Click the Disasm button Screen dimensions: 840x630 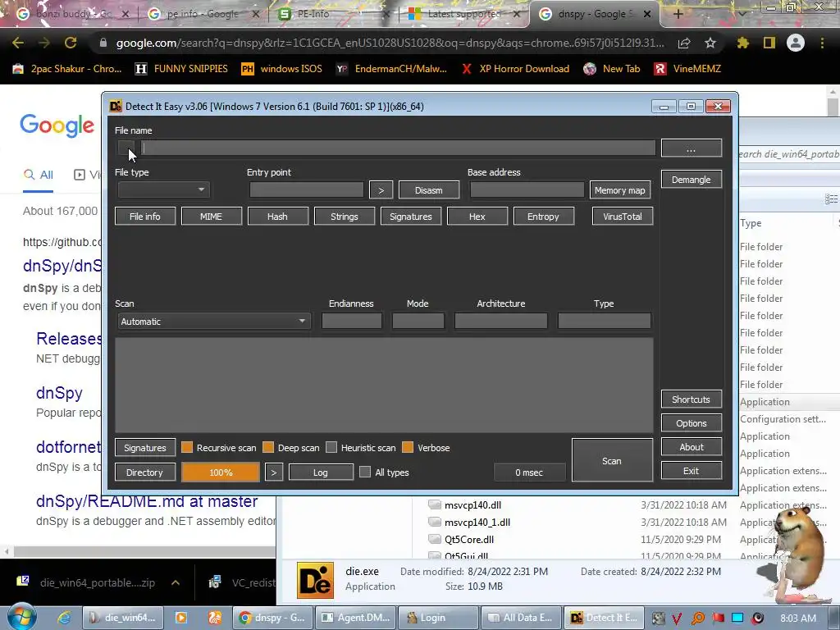click(428, 190)
